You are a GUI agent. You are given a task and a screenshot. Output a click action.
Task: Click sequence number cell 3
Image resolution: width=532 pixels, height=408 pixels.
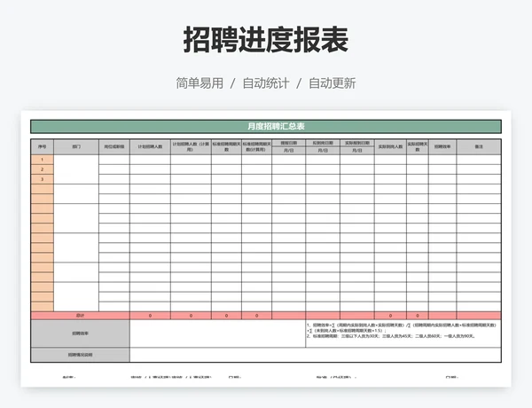pyautogui.click(x=42, y=179)
